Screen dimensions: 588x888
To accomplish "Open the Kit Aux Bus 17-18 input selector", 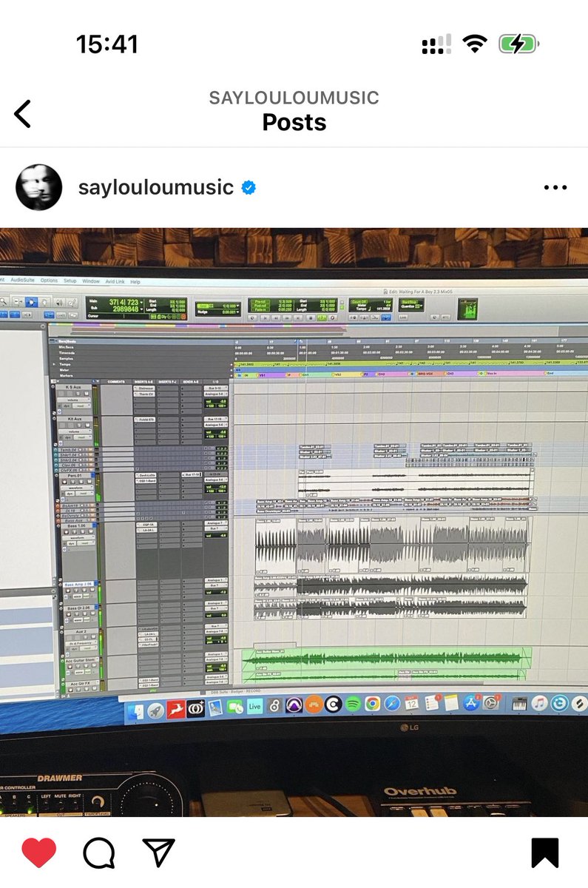I will pyautogui.click(x=216, y=419).
